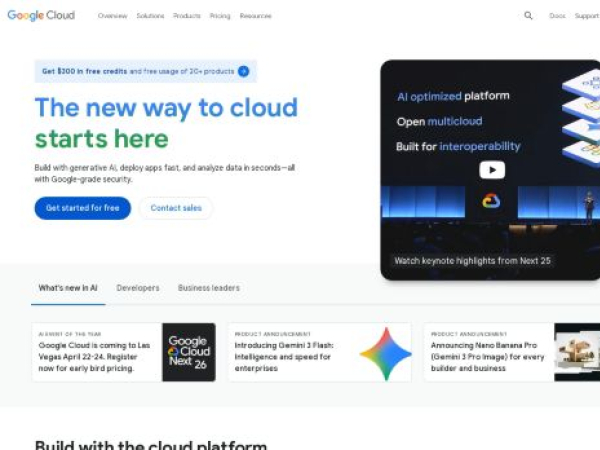
Task: Click 'Build with generative AI' description text
Action: tap(165, 173)
